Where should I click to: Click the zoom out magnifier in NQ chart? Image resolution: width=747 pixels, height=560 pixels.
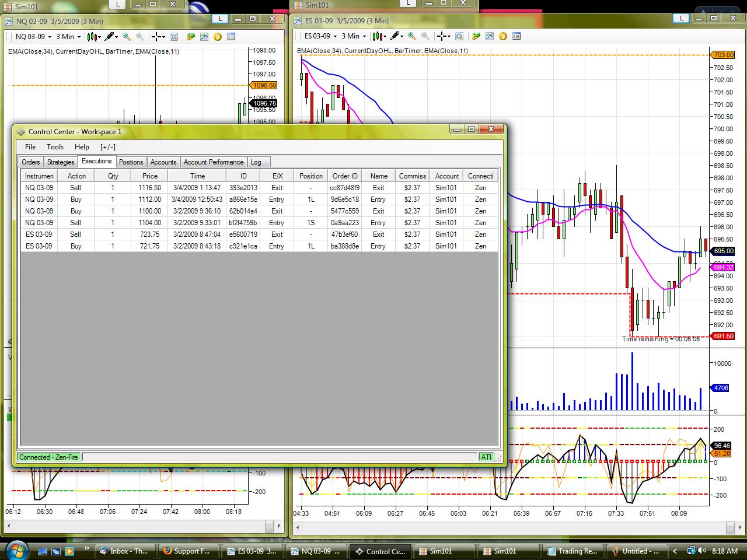click(x=140, y=36)
